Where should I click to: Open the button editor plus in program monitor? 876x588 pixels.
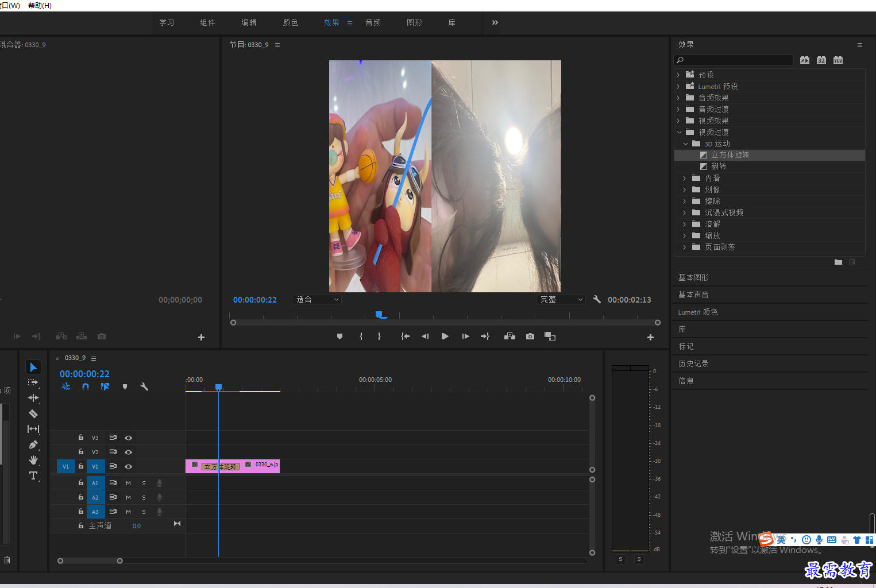[x=650, y=338]
